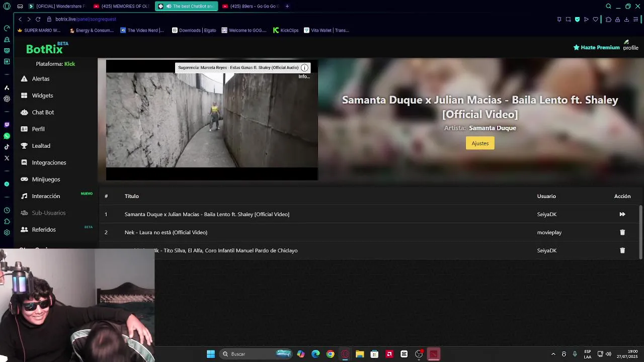Open TikTok in the browser sidebar
The height and width of the screenshot is (362, 644).
7,147
